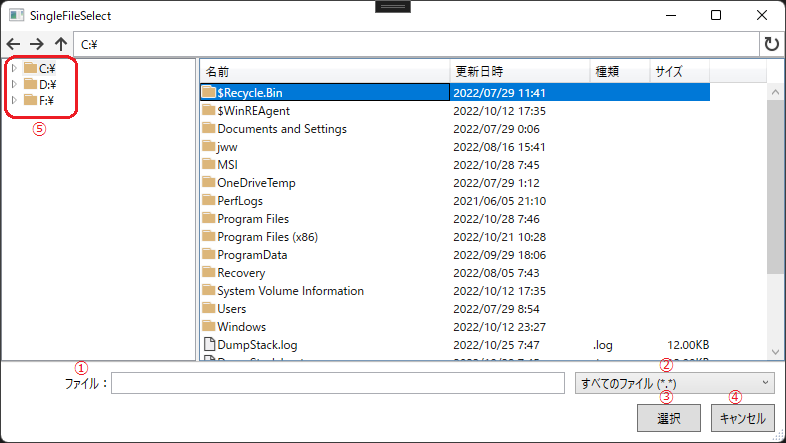This screenshot has width=786, height=443.
Task: Go forward using the right arrow
Action: [37, 44]
